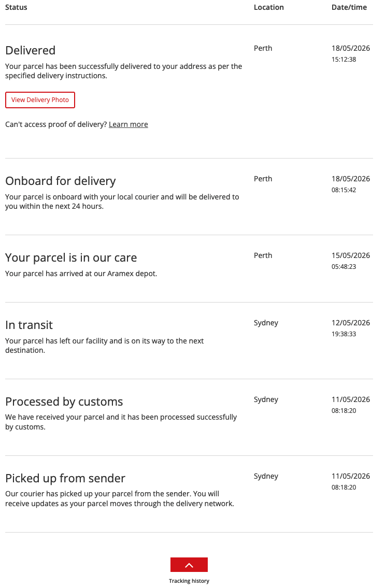Click the 15:12:38 delivery timestamp
386x588 pixels.
[344, 59]
